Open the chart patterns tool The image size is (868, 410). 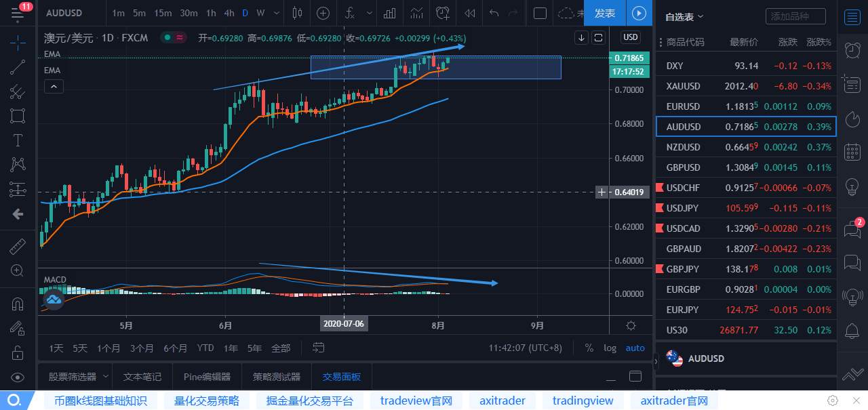[x=18, y=164]
